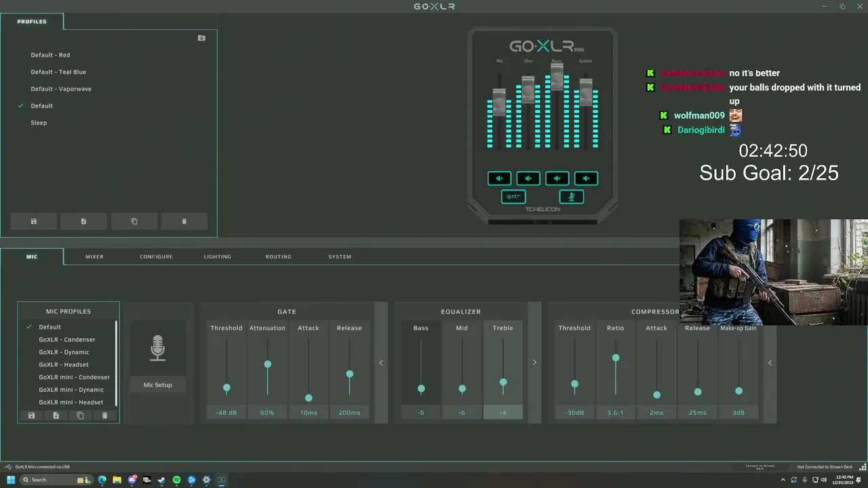Toggle the Music channel mute button

click(x=557, y=178)
